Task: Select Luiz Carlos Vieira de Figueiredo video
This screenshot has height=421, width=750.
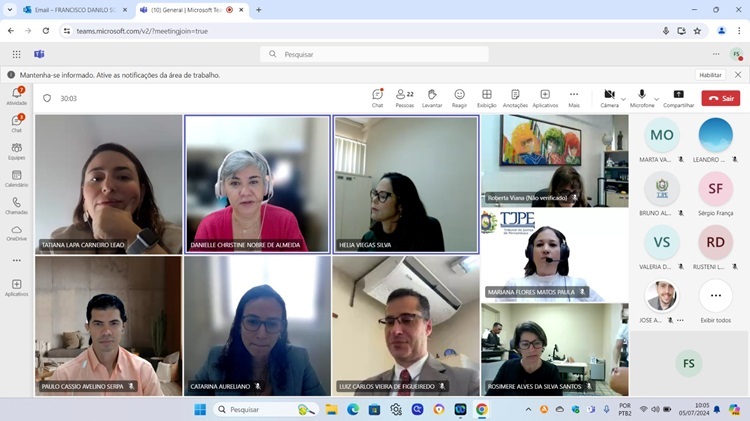Action: pos(406,326)
